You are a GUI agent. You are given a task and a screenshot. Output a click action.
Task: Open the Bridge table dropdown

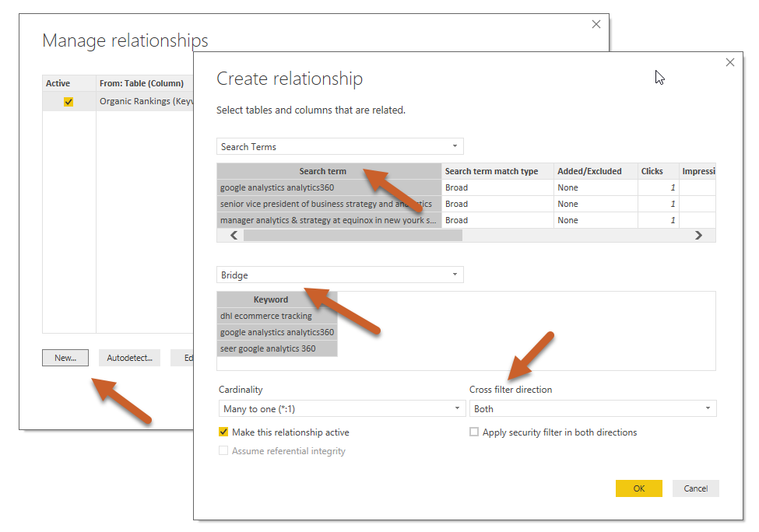pos(456,275)
